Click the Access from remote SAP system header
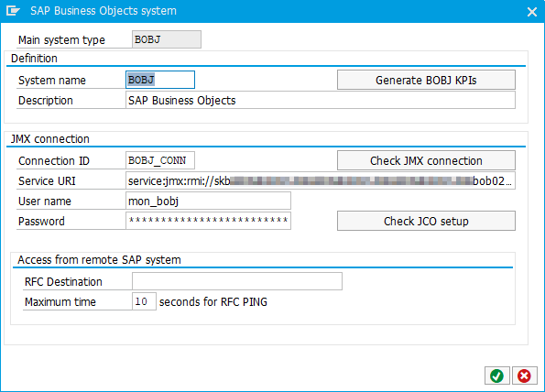545x392 pixels. [100, 260]
